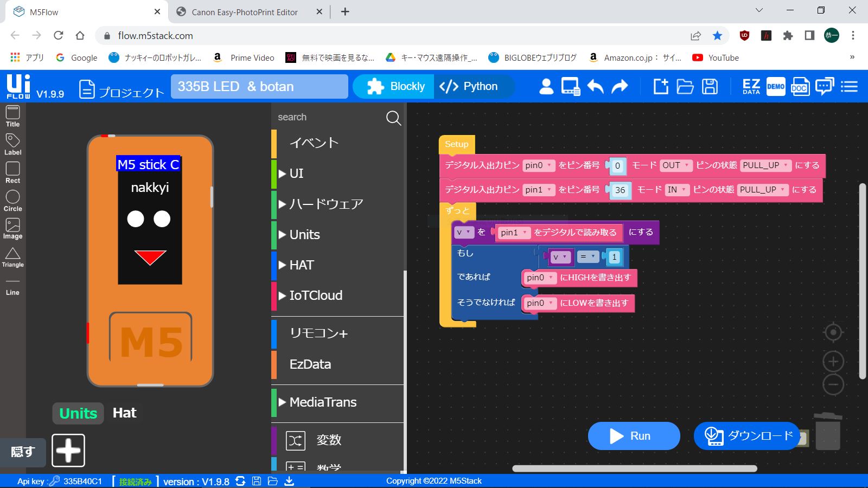This screenshot has height=488, width=868.
Task: Select the Triangle shape tool
Action: click(x=12, y=257)
